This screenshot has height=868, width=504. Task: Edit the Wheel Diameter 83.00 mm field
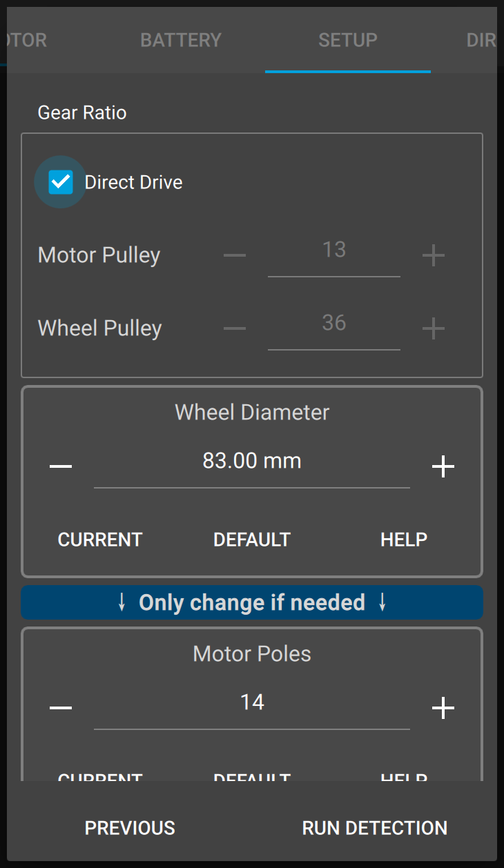(252, 461)
